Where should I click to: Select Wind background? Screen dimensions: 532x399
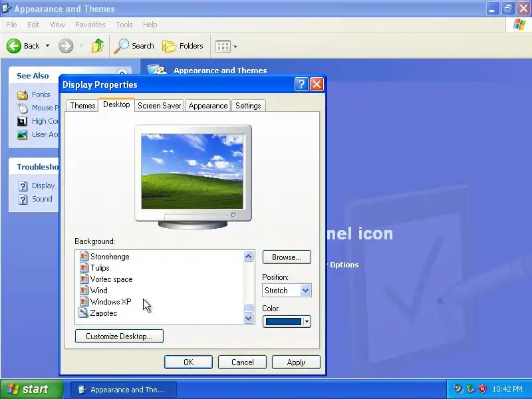tap(98, 291)
